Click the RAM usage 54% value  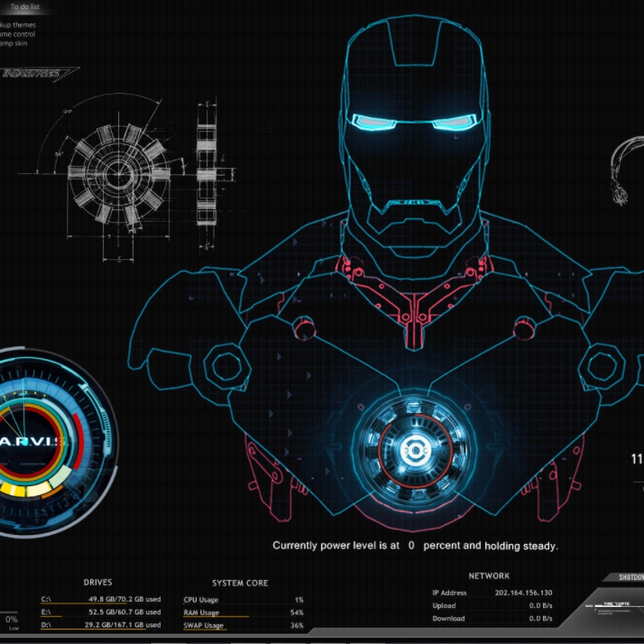click(x=297, y=612)
